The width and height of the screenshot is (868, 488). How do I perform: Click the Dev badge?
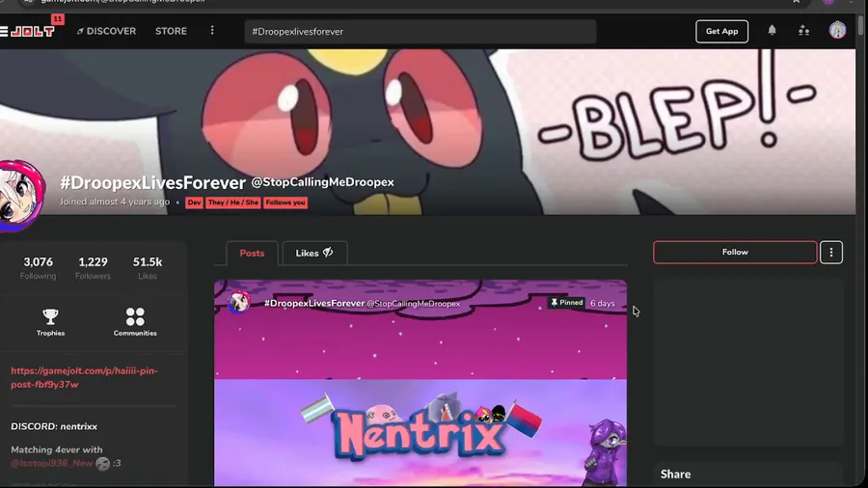194,203
